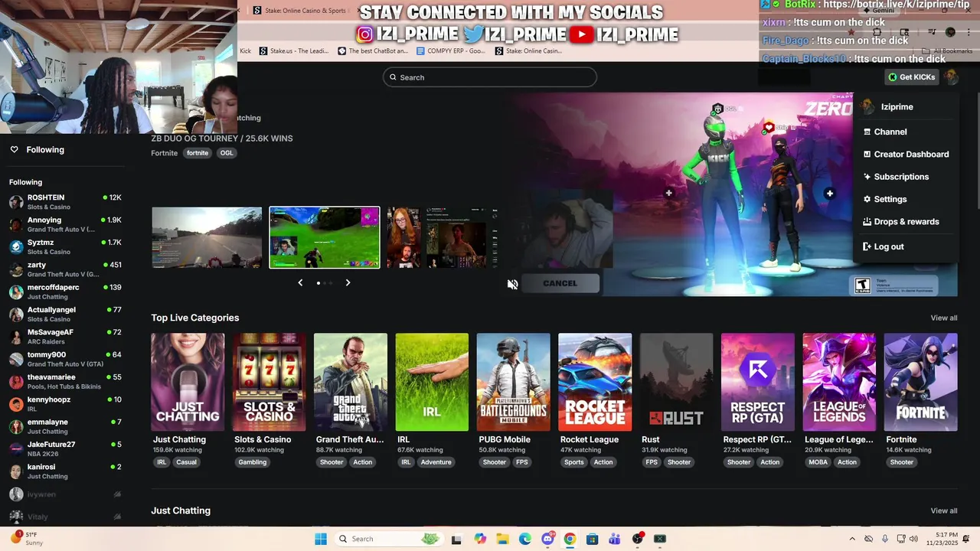Click the Windows taskbar search box
Image resolution: width=980 pixels, height=551 pixels.
390,539
